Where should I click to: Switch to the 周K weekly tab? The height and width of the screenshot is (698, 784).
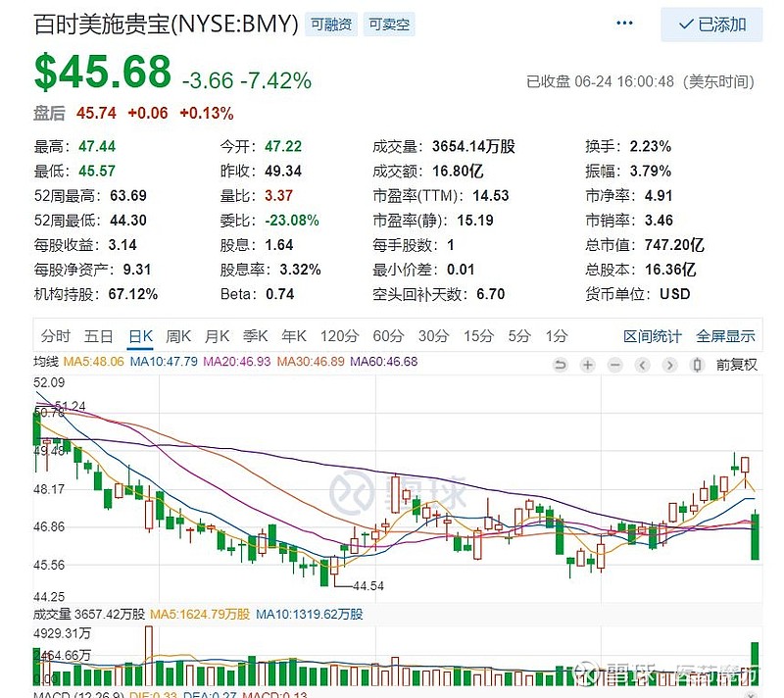177,335
